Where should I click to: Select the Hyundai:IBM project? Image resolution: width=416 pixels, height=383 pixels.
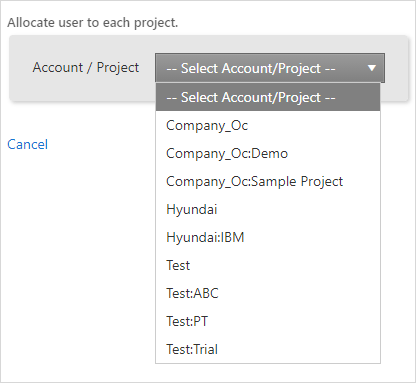pyautogui.click(x=268, y=237)
